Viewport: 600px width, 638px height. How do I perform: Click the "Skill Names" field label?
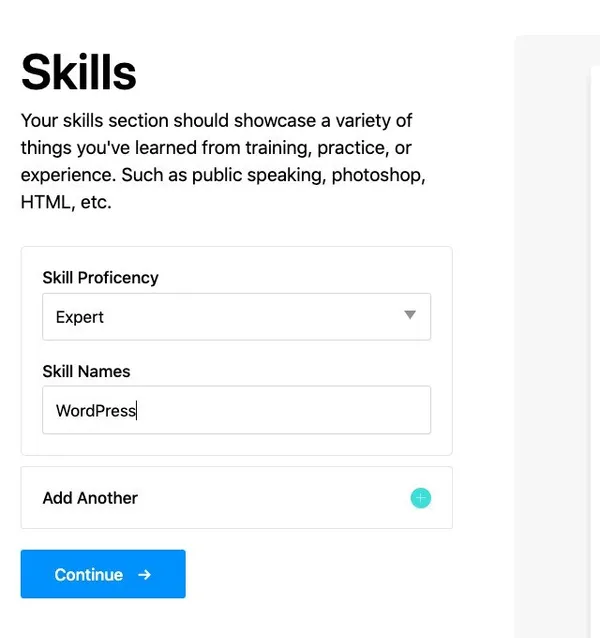86,371
